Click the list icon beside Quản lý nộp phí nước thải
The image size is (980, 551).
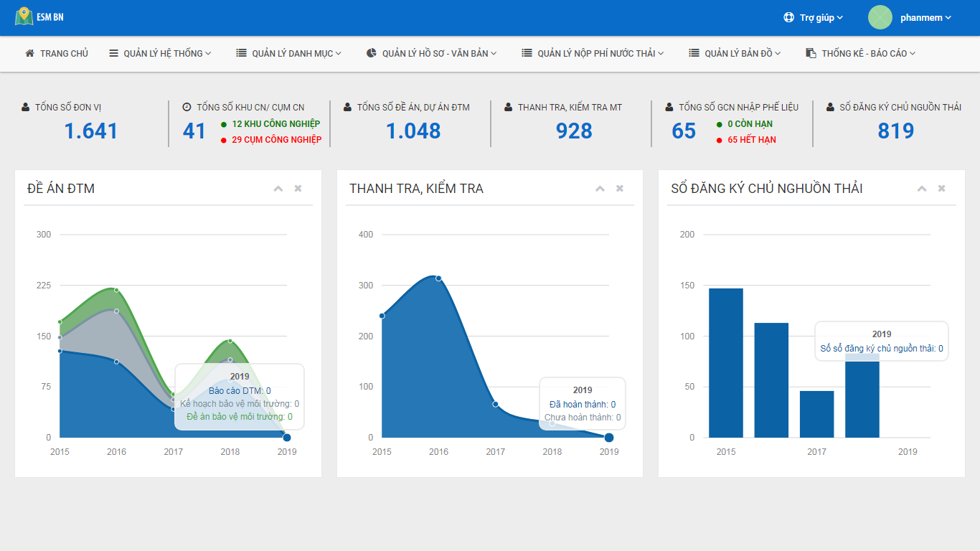527,53
